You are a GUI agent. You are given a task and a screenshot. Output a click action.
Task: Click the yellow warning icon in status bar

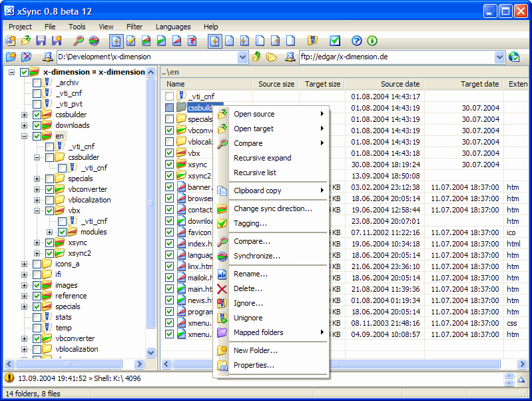tap(9, 378)
